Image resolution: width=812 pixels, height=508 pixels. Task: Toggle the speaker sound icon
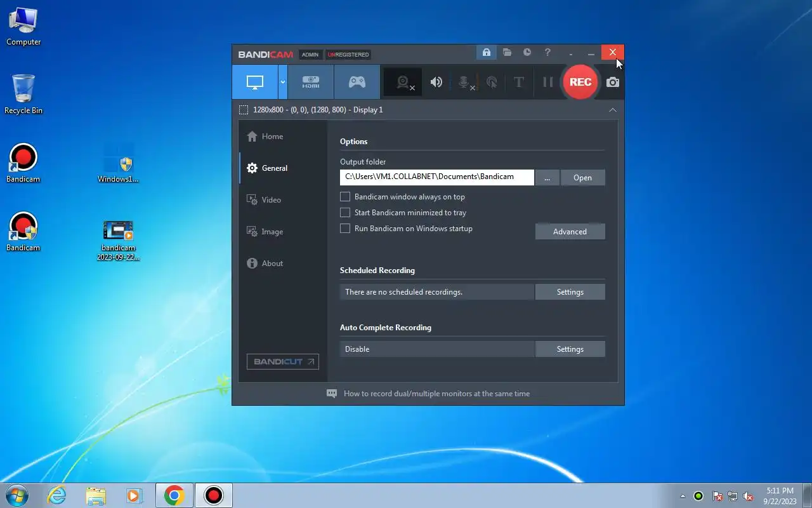[x=436, y=82]
